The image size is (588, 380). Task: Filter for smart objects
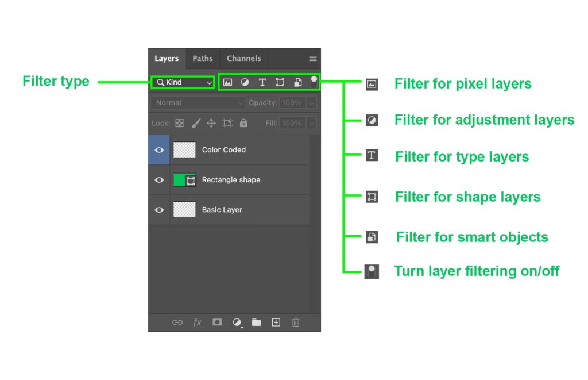tap(297, 82)
